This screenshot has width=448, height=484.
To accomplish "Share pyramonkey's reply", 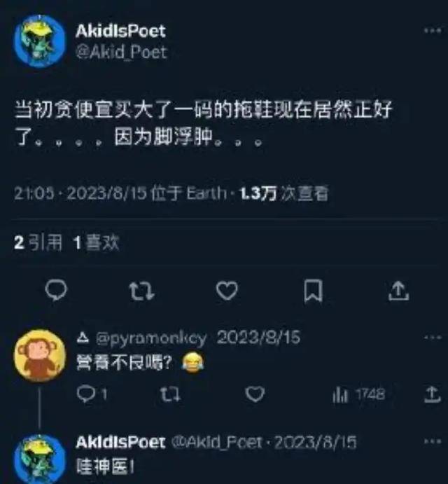I will [432, 394].
